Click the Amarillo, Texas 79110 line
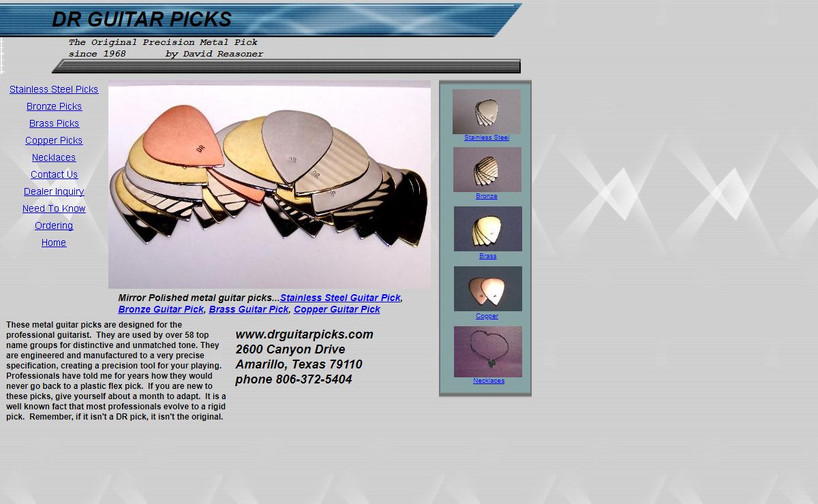The width and height of the screenshot is (818, 504). (x=299, y=364)
